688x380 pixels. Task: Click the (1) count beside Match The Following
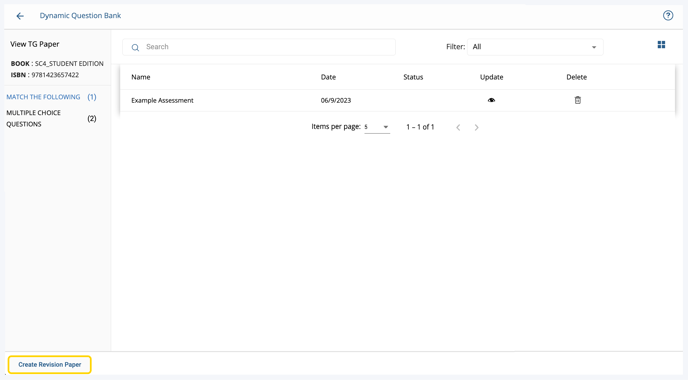click(92, 97)
